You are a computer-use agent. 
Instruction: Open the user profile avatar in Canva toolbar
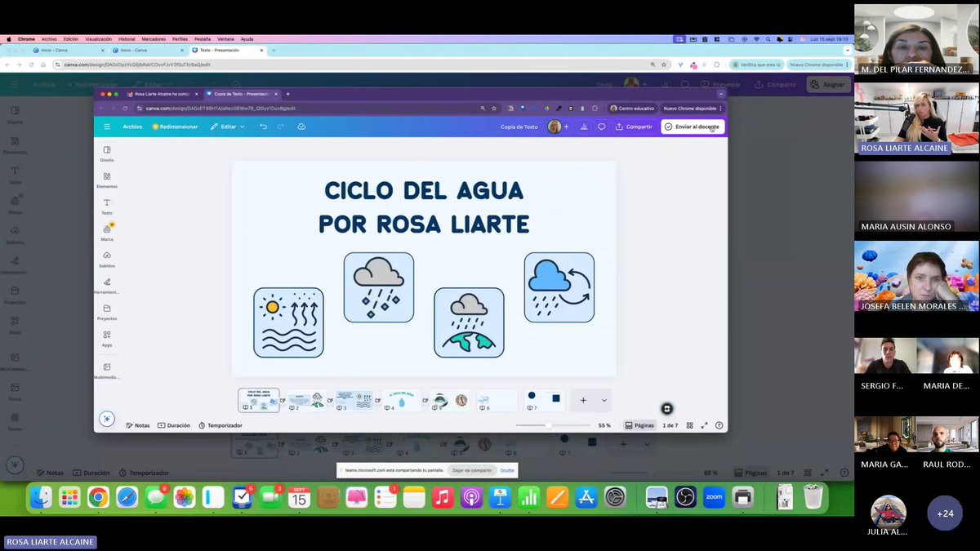point(555,127)
